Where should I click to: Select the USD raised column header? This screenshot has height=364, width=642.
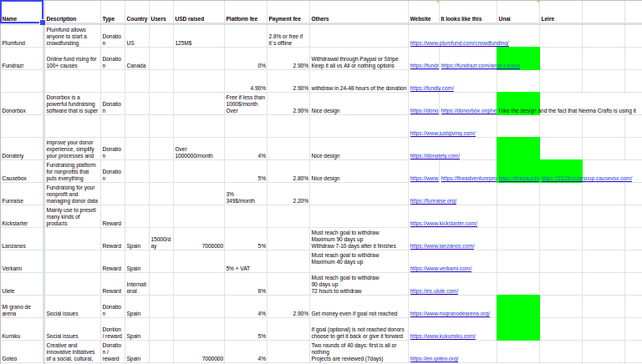point(199,12)
